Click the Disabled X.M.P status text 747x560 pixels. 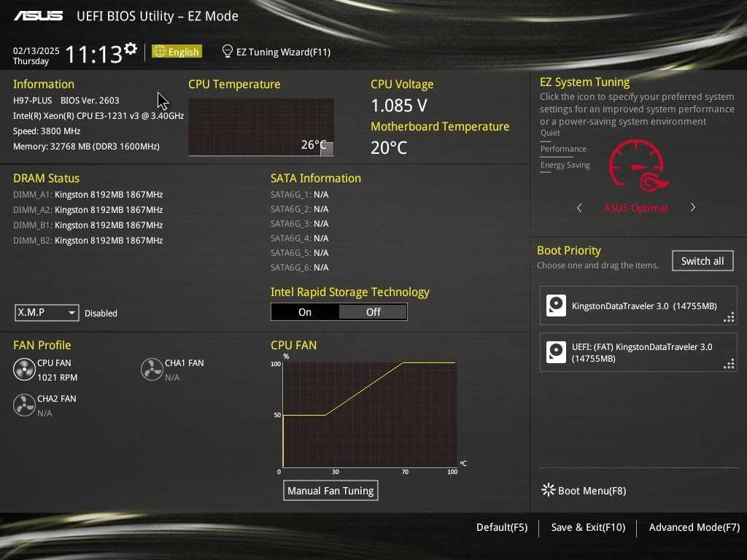click(101, 314)
